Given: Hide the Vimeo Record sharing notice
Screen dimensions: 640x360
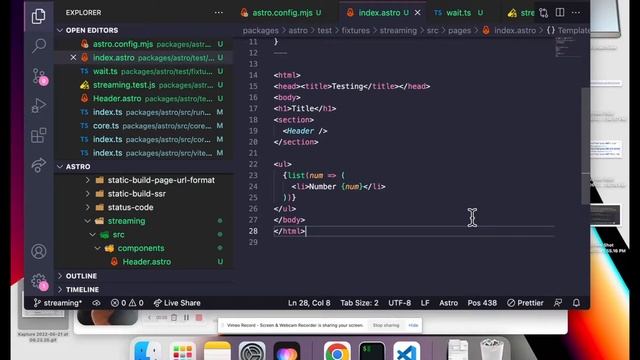Looking at the screenshot, I should pyautogui.click(x=413, y=325).
